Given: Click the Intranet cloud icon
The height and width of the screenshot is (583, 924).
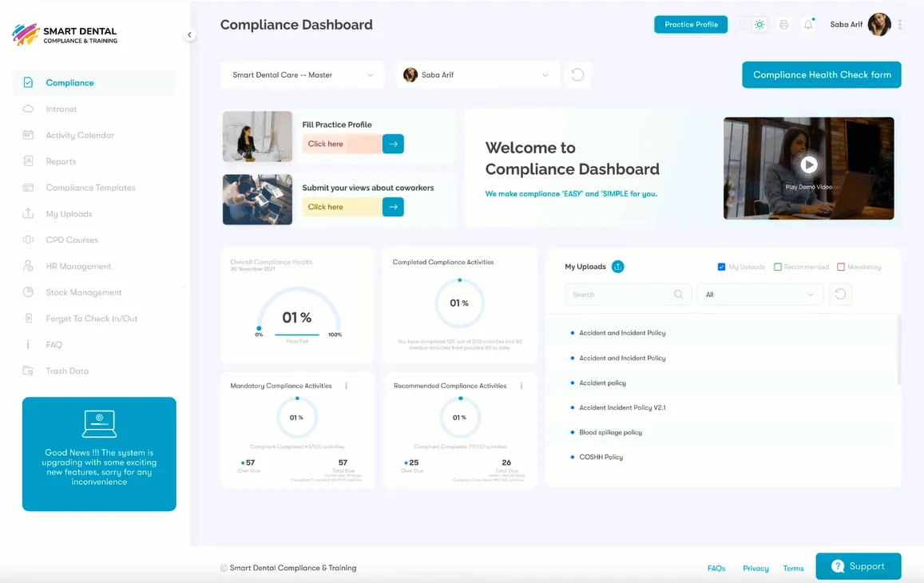Looking at the screenshot, I should coord(28,109).
